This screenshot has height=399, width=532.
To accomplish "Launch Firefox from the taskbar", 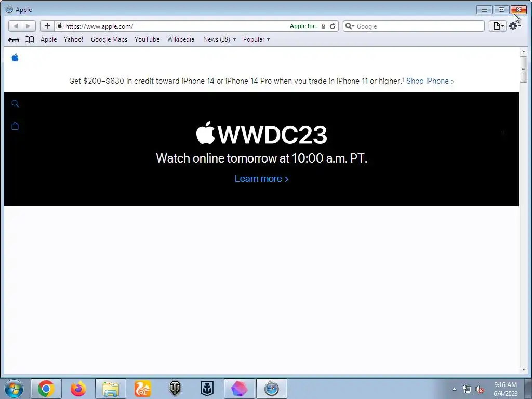I will click(78, 389).
